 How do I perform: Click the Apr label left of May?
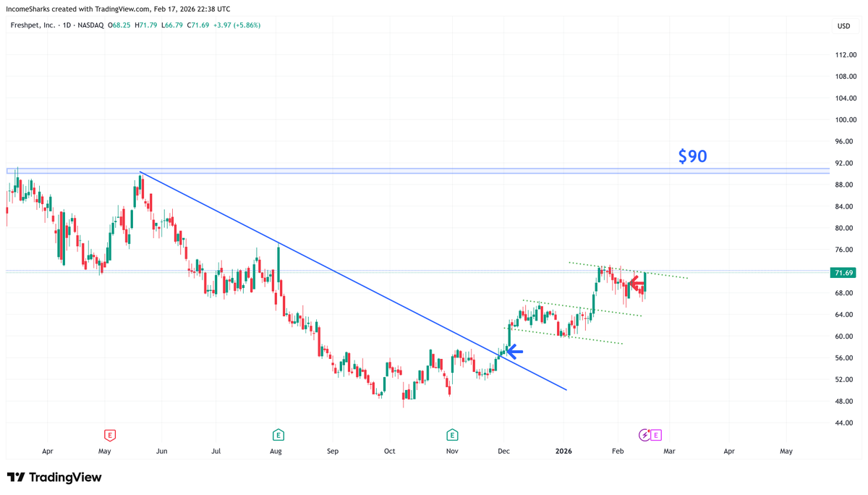(48, 452)
